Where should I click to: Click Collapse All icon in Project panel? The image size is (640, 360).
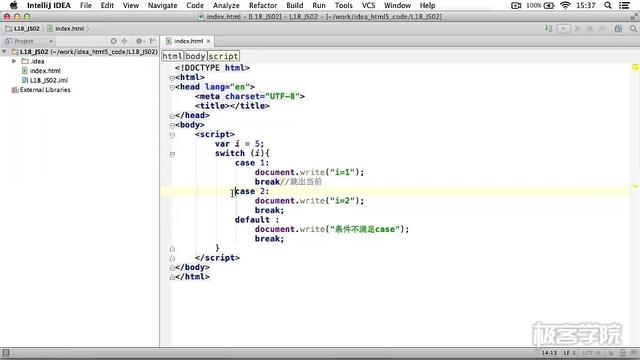coord(124,41)
